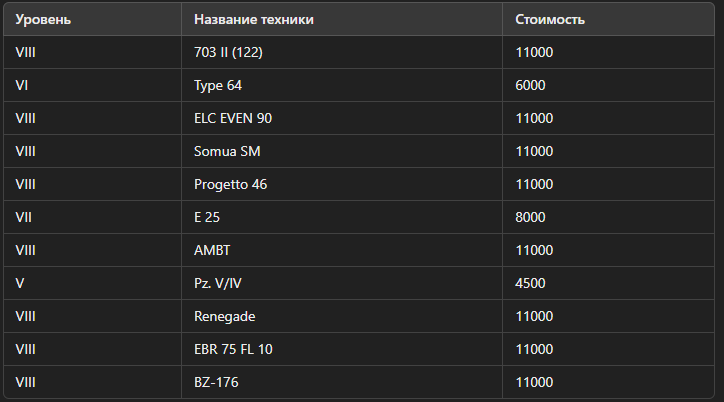
Task: Select the Renegade cell
Action: click(x=224, y=316)
